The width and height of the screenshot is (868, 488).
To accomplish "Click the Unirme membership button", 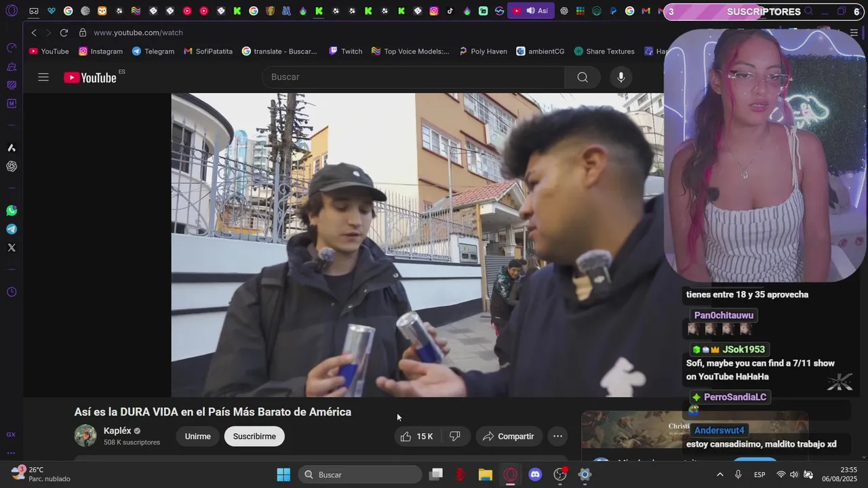I will click(x=197, y=436).
